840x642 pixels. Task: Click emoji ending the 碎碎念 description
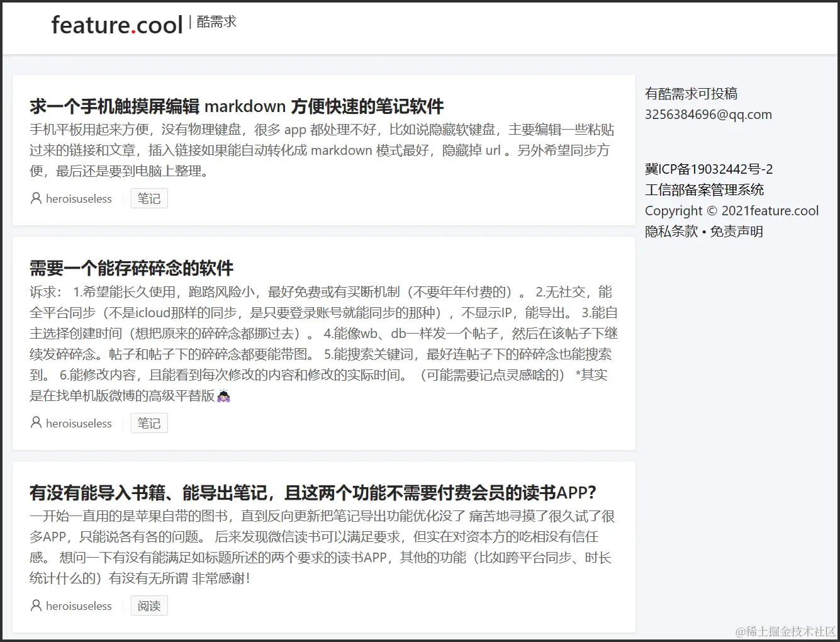(x=223, y=396)
